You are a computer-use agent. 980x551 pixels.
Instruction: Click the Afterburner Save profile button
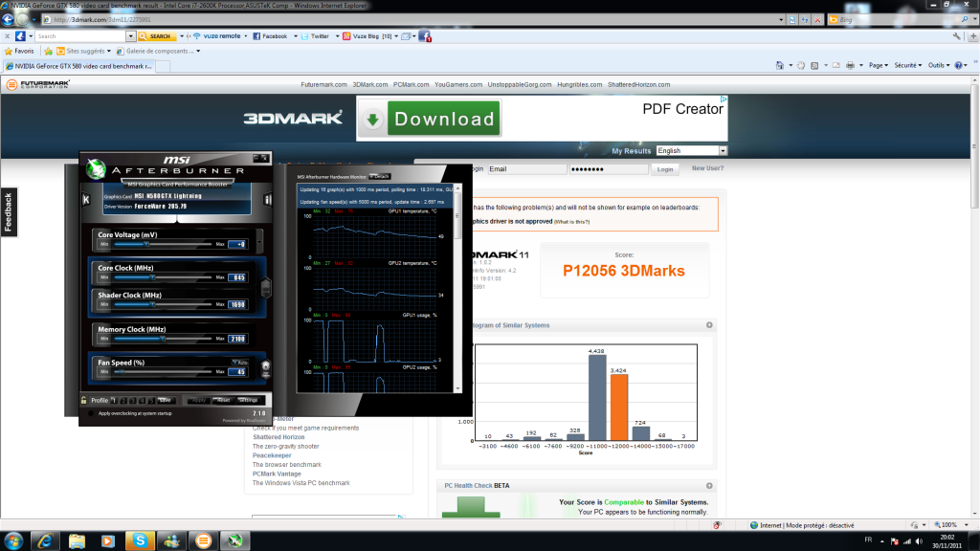point(165,401)
